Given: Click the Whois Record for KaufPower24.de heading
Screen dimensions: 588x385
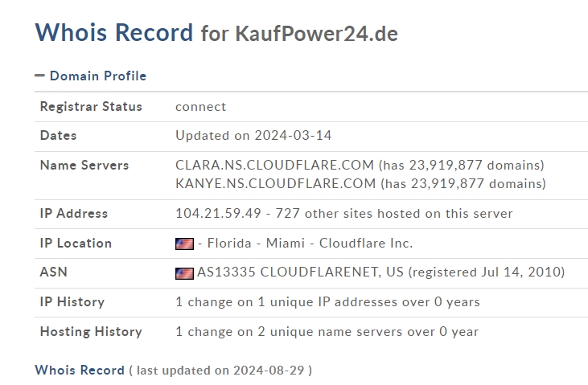Looking at the screenshot, I should [x=216, y=33].
